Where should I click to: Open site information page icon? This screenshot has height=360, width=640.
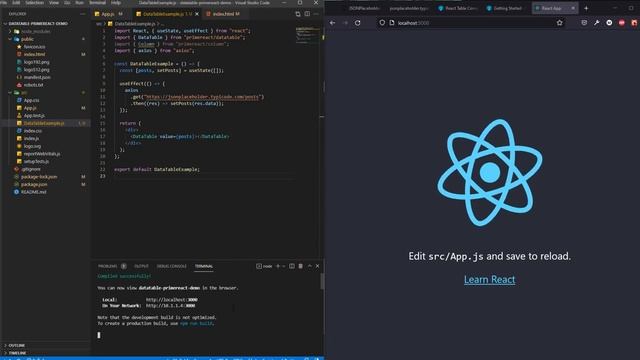[x=392, y=23]
